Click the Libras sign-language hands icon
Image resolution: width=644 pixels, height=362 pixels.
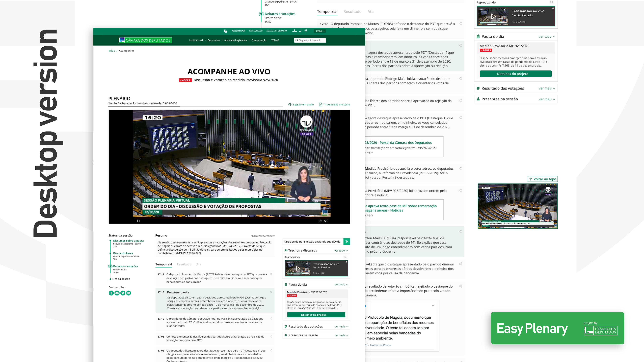[225, 31]
